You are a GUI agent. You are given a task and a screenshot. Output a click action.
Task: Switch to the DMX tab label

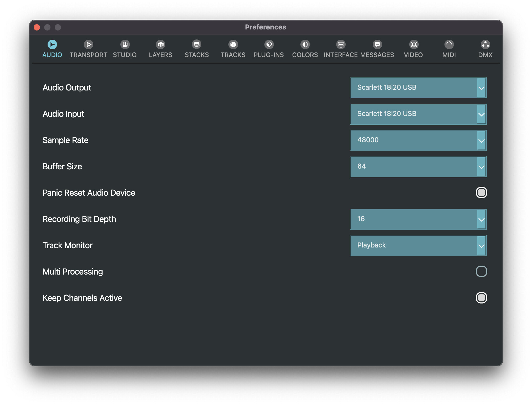(485, 55)
